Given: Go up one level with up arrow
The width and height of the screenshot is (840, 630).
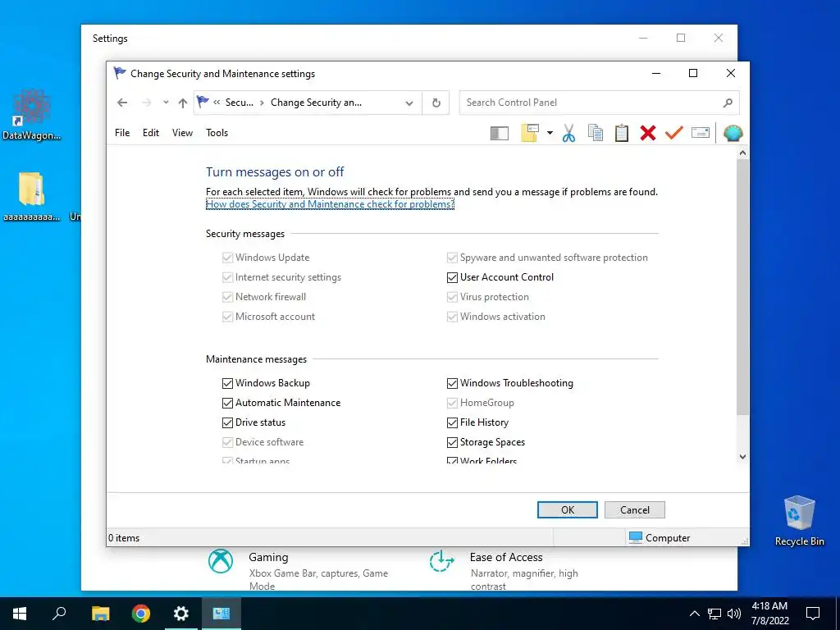Looking at the screenshot, I should click(x=183, y=103).
